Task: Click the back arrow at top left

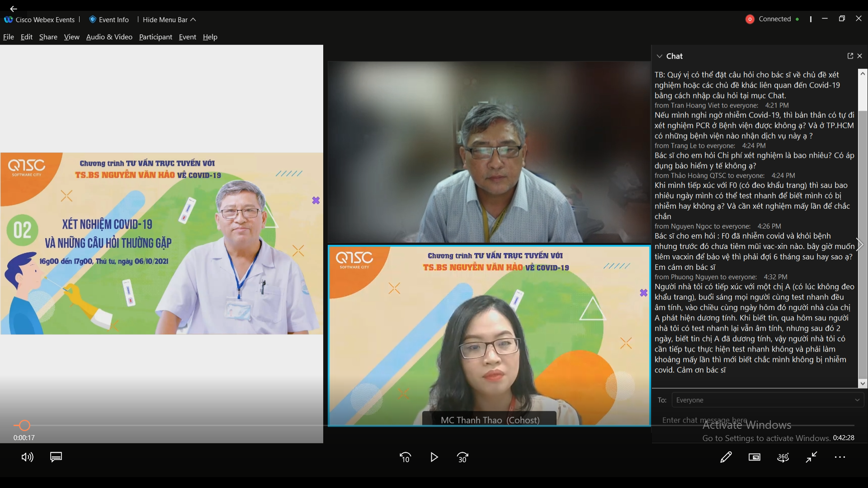Action: [14, 9]
